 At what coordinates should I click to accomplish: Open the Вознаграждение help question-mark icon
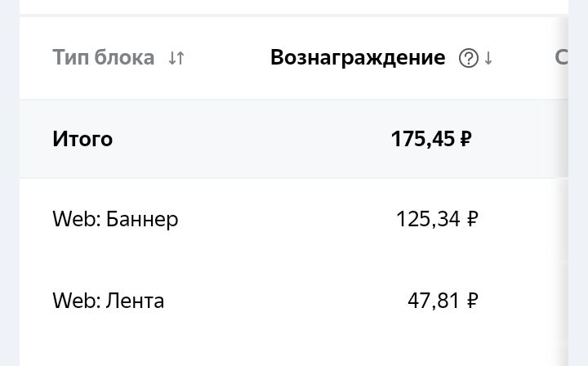point(469,58)
